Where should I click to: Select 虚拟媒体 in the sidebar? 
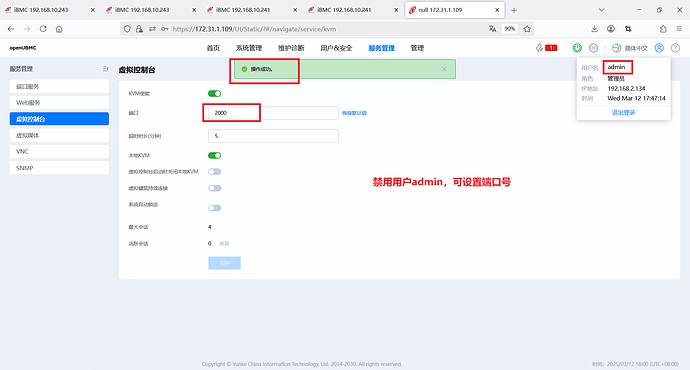click(59, 135)
